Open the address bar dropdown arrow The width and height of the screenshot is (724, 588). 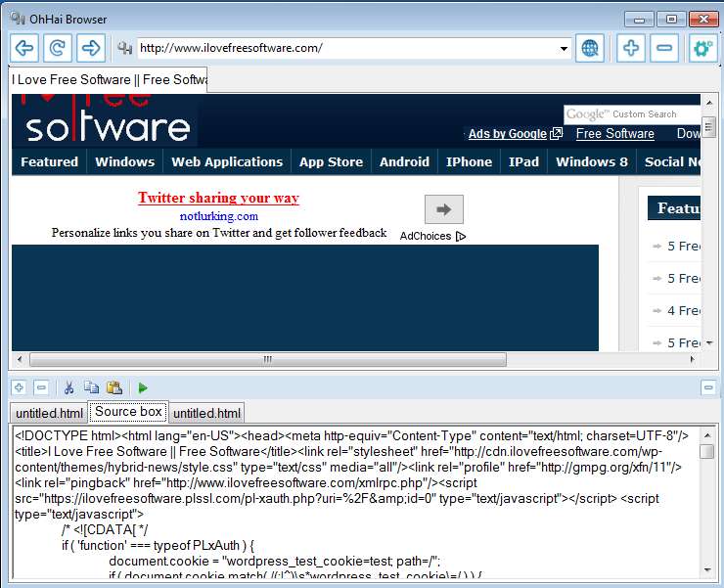[x=564, y=48]
